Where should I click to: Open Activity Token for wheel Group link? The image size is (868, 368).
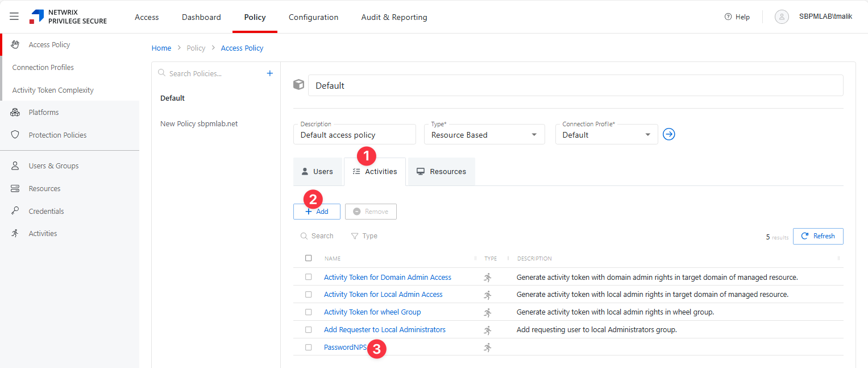tap(372, 312)
